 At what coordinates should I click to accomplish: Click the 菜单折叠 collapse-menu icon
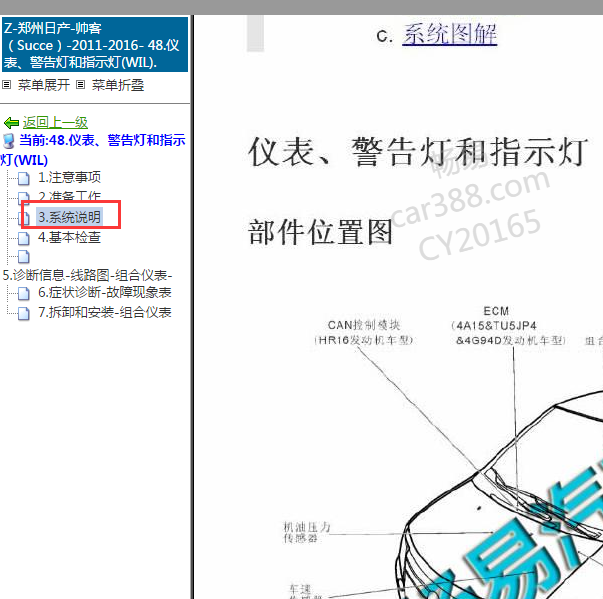coord(80,85)
